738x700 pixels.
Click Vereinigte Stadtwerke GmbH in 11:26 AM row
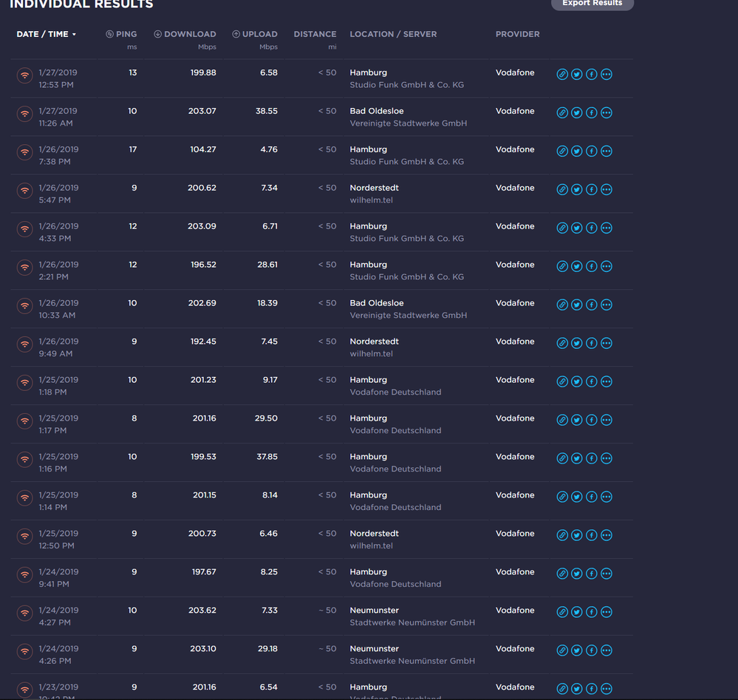coord(408,123)
